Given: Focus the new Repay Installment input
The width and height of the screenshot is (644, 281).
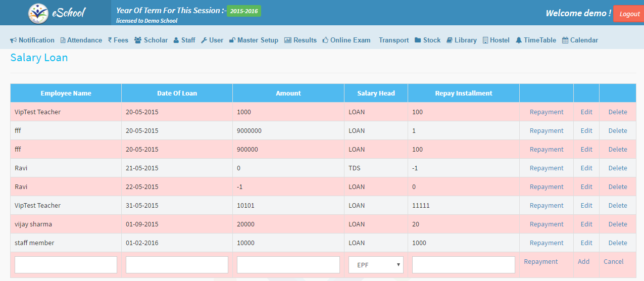Looking at the screenshot, I should (x=464, y=265).
